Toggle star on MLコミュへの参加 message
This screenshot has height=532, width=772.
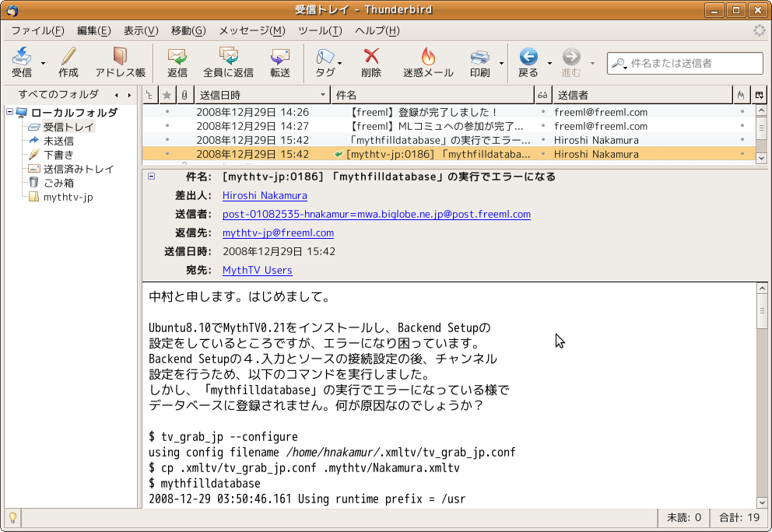pyautogui.click(x=167, y=126)
